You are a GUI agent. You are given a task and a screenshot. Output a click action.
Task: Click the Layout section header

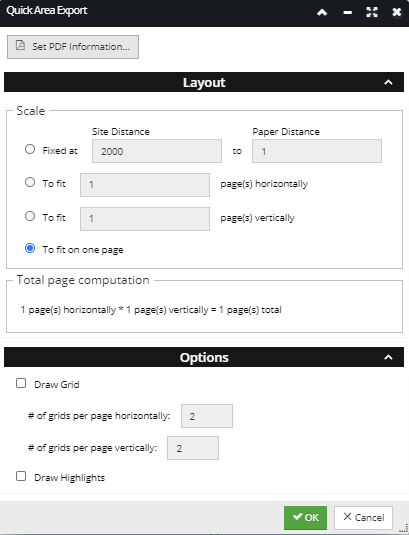point(204,82)
